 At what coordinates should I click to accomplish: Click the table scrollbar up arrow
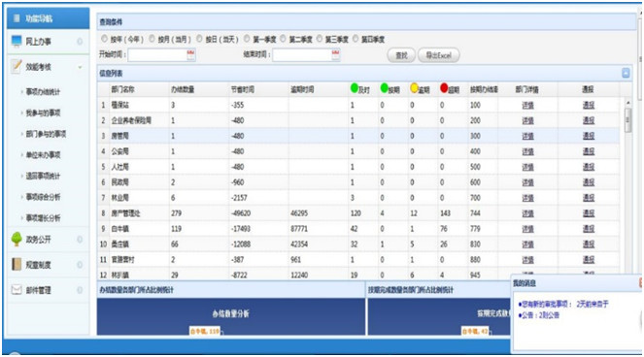click(627, 102)
